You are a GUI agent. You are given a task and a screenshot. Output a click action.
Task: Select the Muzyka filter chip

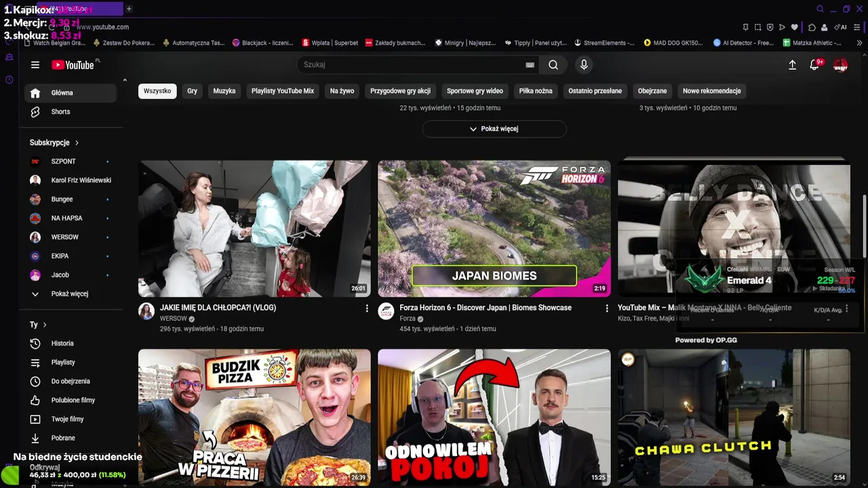224,91
